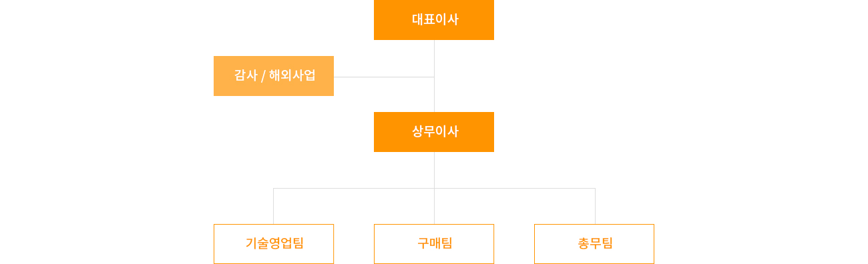This screenshot has height=264, width=868.
Task: Click horizontal branch line toward 총무팀
Action: click(515, 188)
